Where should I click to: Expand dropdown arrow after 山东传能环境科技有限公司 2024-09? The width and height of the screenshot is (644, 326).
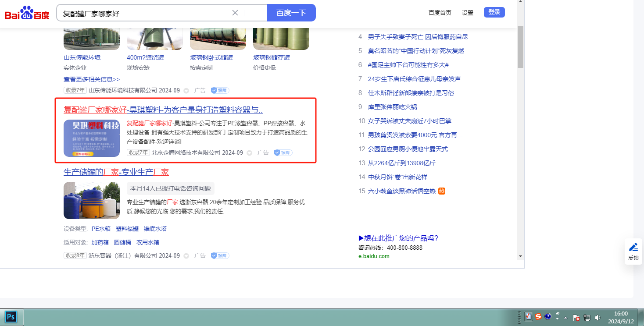(186, 91)
